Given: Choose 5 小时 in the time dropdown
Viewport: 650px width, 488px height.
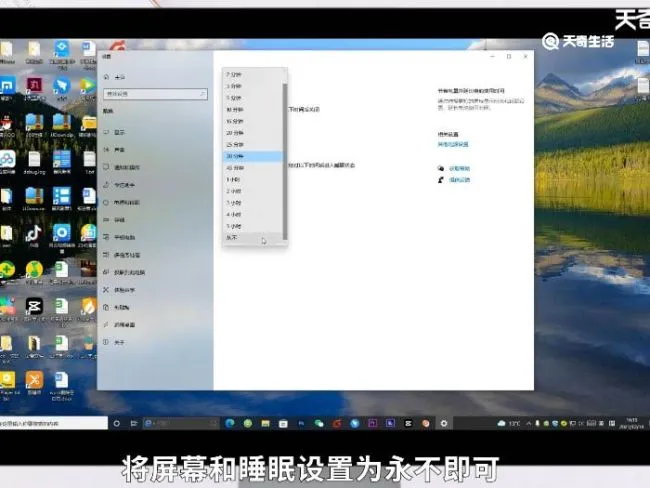Looking at the screenshot, I should point(253,226).
